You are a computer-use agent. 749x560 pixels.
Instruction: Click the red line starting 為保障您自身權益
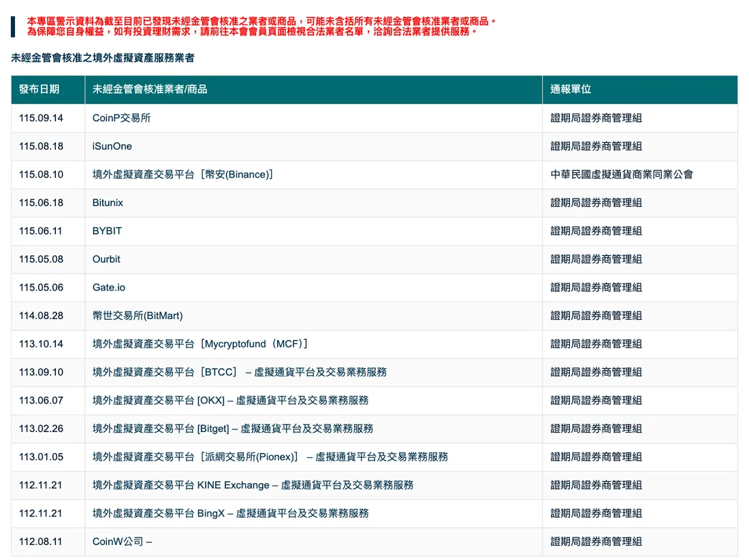click(252, 31)
